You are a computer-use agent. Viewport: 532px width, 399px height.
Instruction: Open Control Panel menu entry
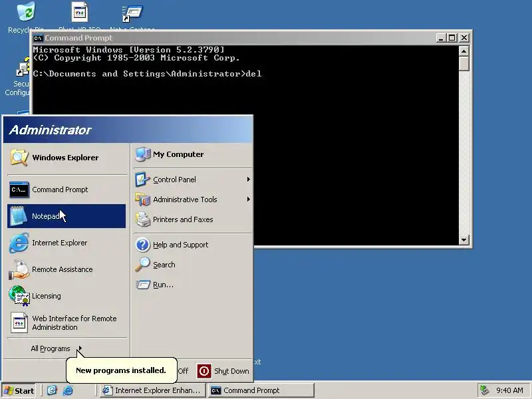(x=192, y=180)
